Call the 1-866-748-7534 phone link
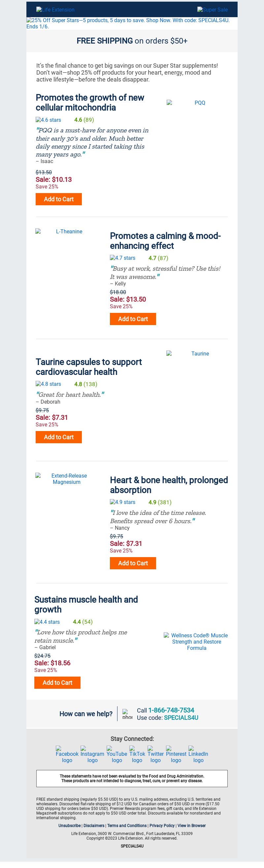 pos(171,710)
